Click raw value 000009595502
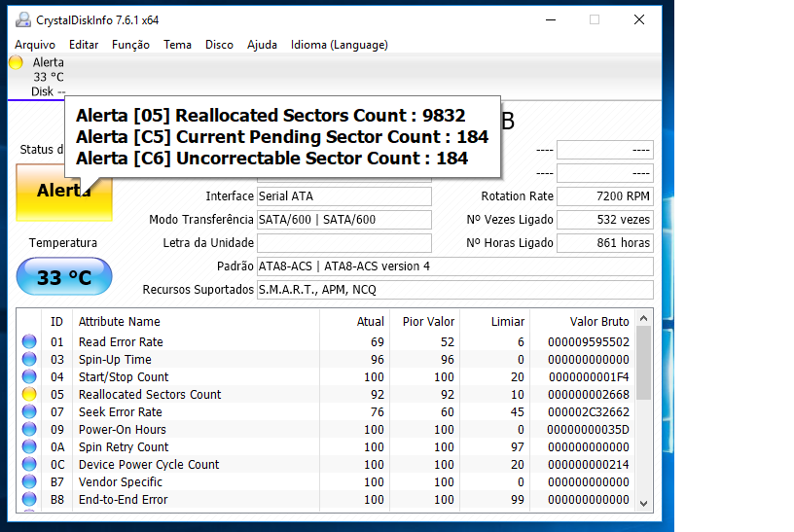This screenshot has width=794, height=532. click(589, 342)
